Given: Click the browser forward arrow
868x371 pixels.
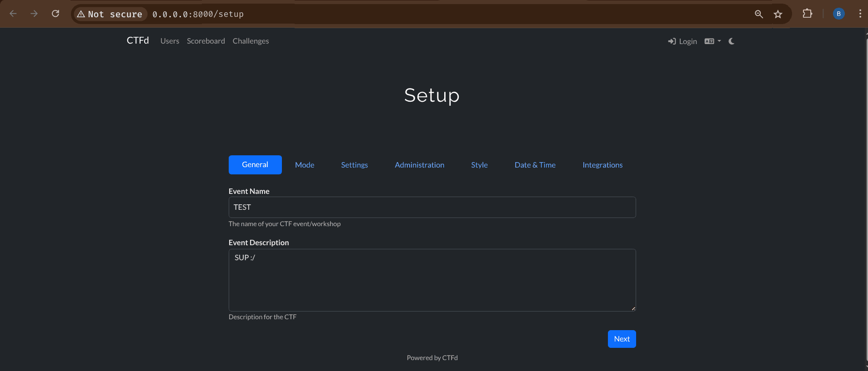Looking at the screenshot, I should coord(34,14).
